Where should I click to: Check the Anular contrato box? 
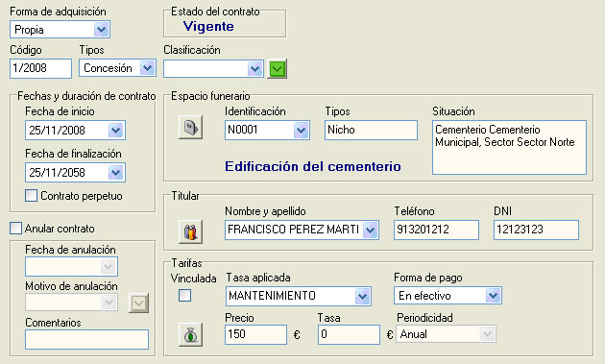tap(15, 229)
